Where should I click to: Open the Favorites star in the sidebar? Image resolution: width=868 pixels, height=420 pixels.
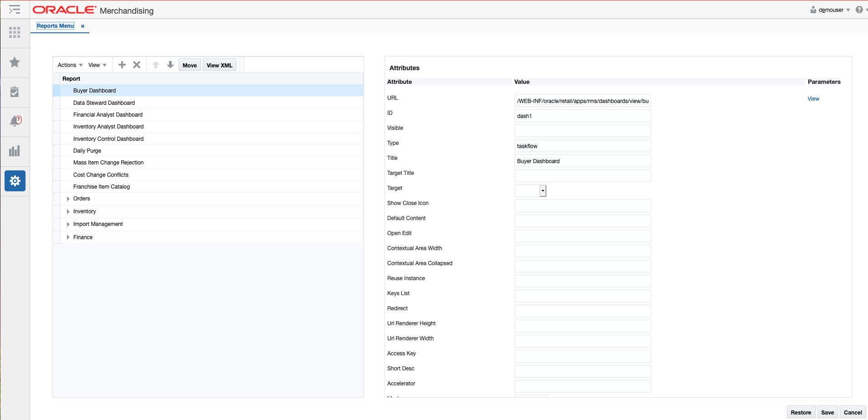tap(15, 63)
